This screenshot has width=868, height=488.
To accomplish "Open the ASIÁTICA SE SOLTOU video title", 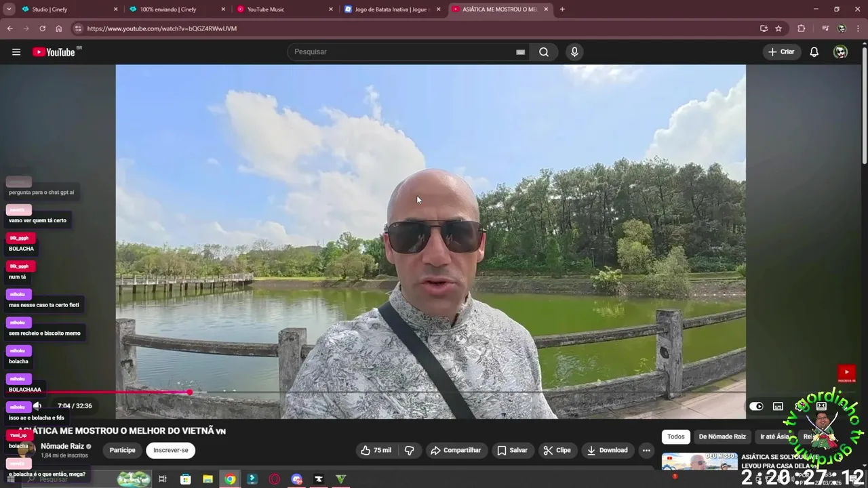I will click(x=779, y=461).
